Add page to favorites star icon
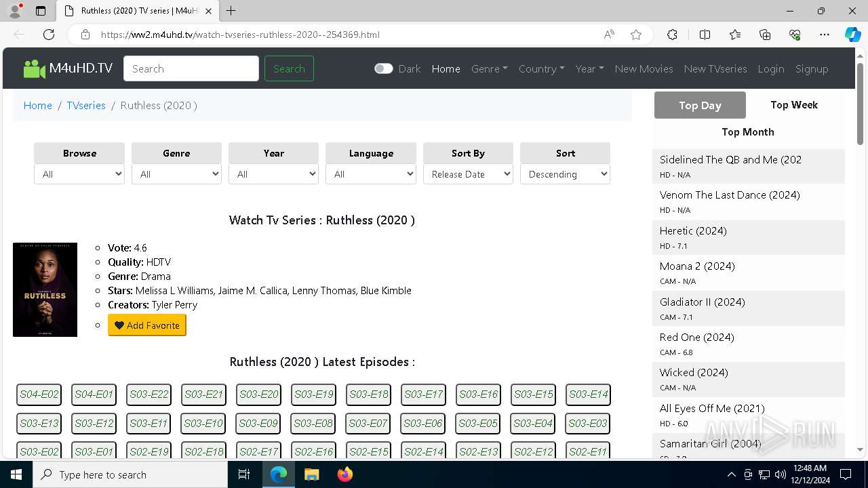Screen dimensions: 868x488 pos(636,35)
